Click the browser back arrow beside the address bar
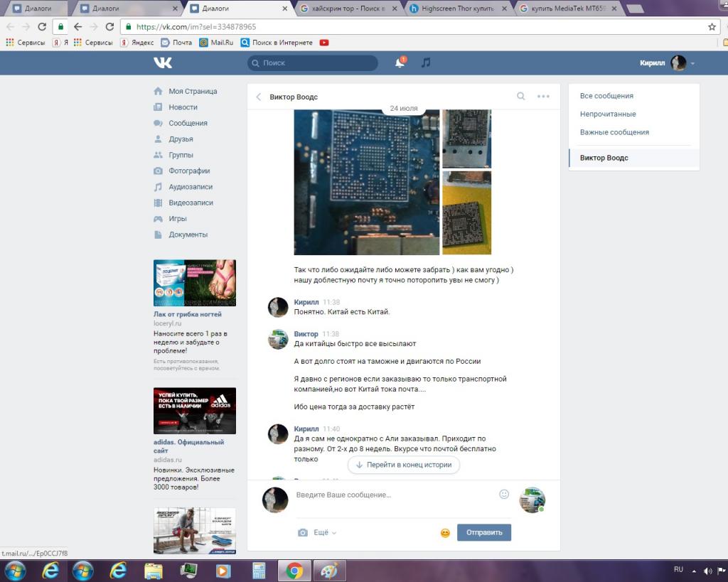Viewport: 728px width, 582px height. click(78, 27)
